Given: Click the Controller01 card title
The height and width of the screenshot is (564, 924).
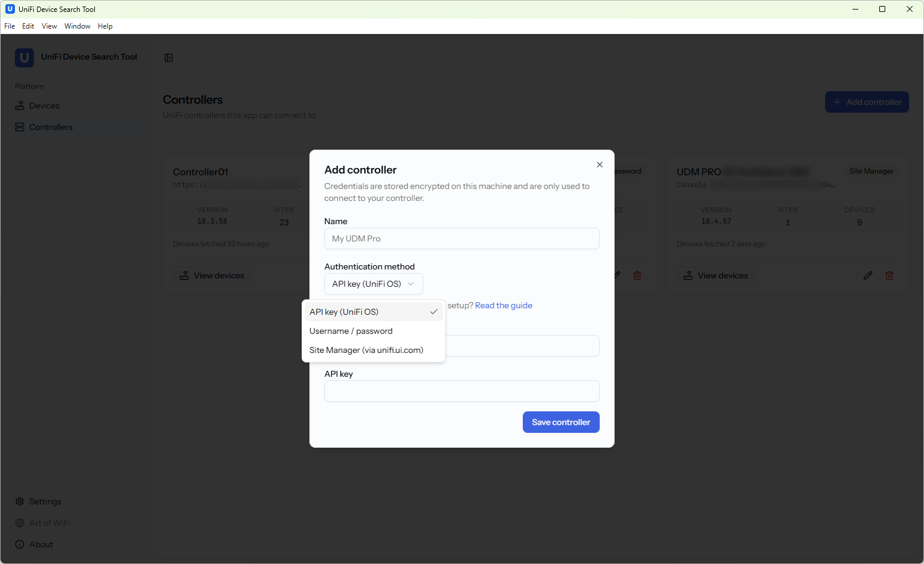Looking at the screenshot, I should pos(201,172).
